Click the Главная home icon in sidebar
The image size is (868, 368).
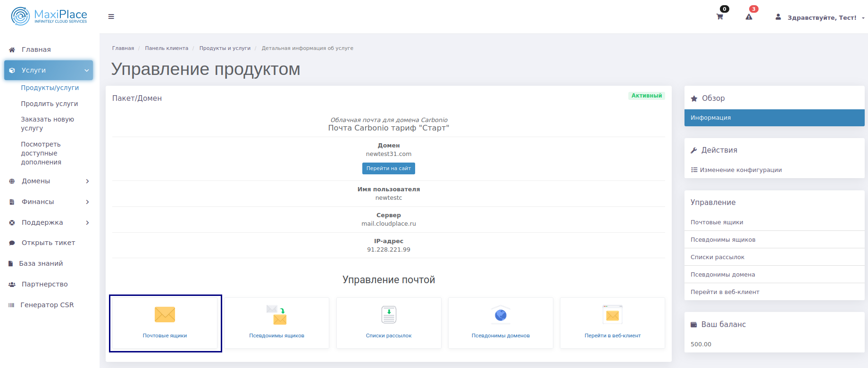click(12, 49)
